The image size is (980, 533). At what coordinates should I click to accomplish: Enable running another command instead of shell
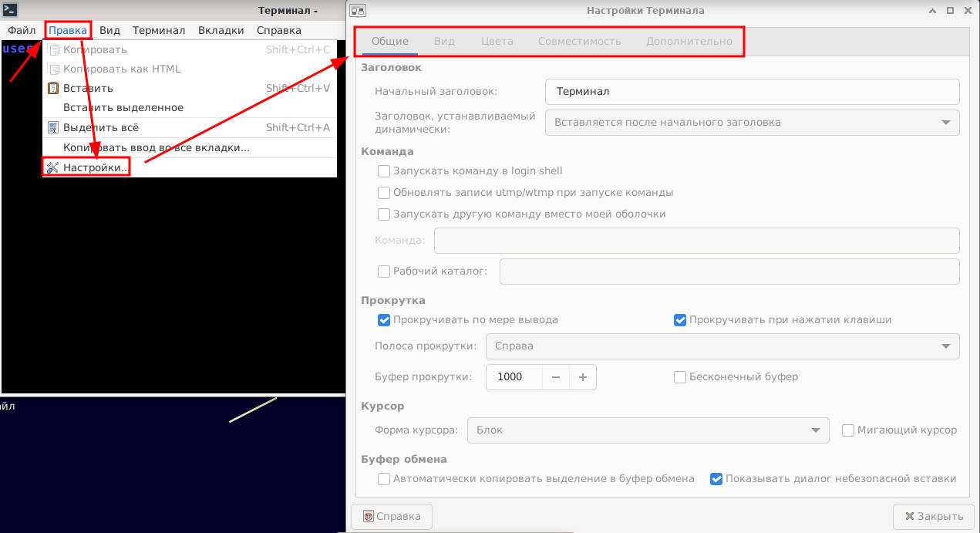(384, 214)
